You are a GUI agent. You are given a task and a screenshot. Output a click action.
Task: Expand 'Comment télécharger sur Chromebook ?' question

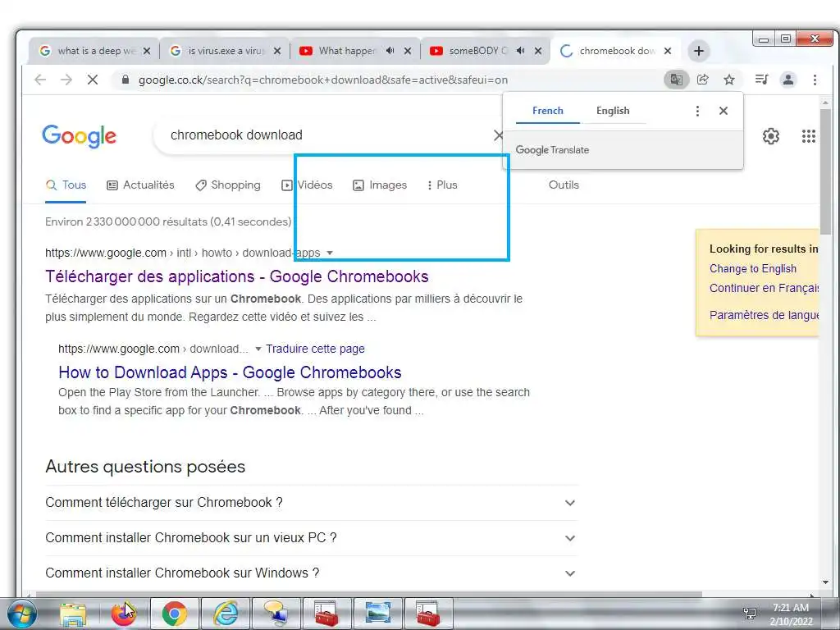point(313,503)
